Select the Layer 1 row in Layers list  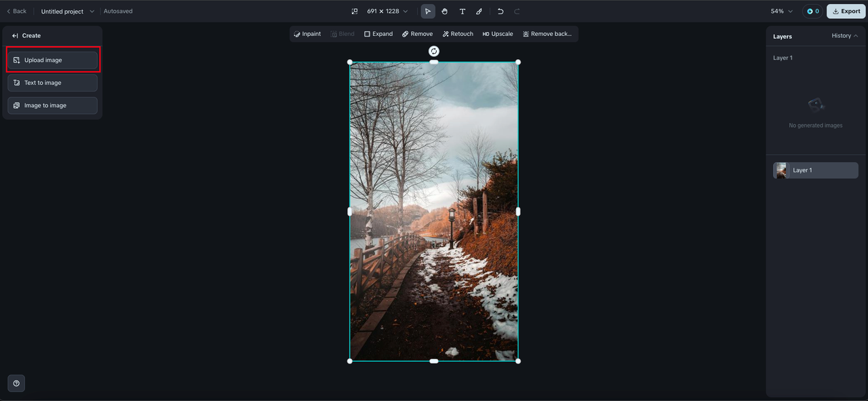(x=816, y=170)
